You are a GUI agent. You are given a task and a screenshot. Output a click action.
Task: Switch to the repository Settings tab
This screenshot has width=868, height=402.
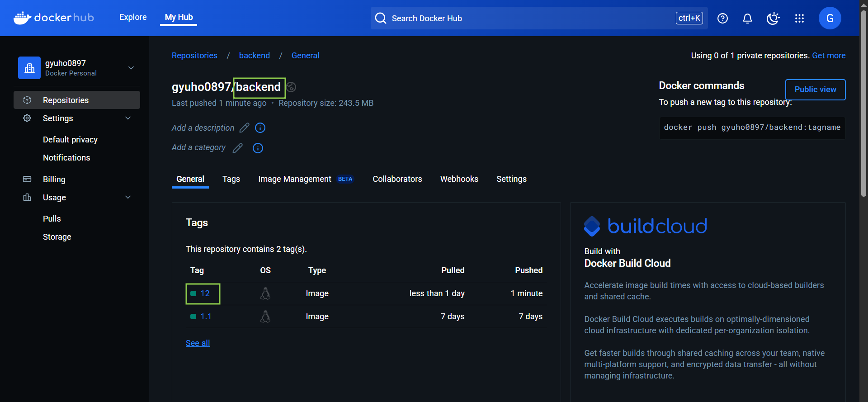coord(511,179)
